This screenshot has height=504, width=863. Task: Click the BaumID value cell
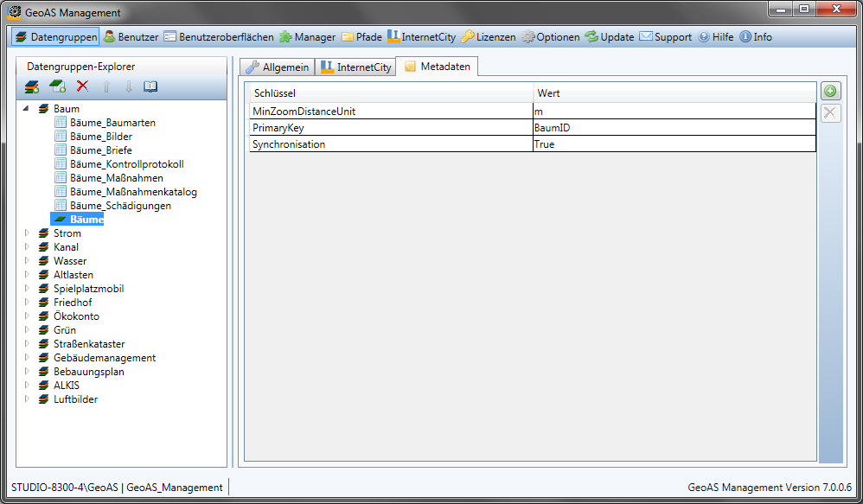point(674,128)
